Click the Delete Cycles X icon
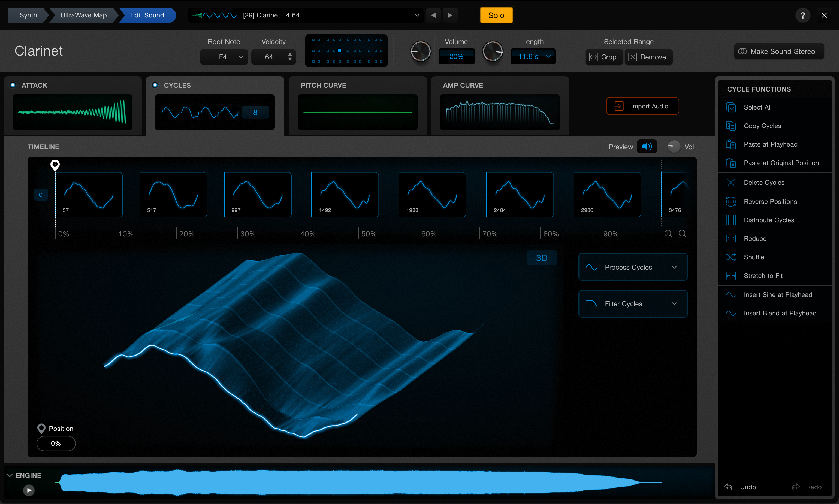The height and width of the screenshot is (504, 839). pyautogui.click(x=731, y=182)
